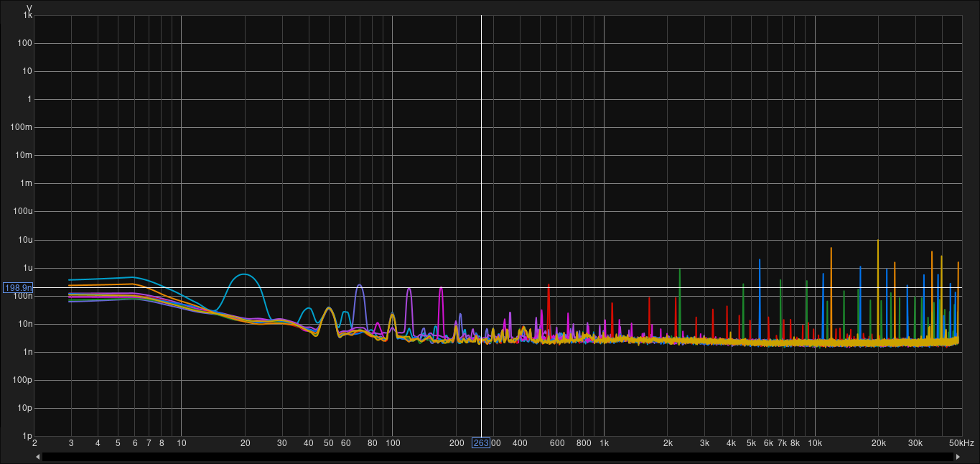The height and width of the screenshot is (464, 980).
Task: Click the scrollbar left arrow below the graph
Action: pyautogui.click(x=37, y=456)
